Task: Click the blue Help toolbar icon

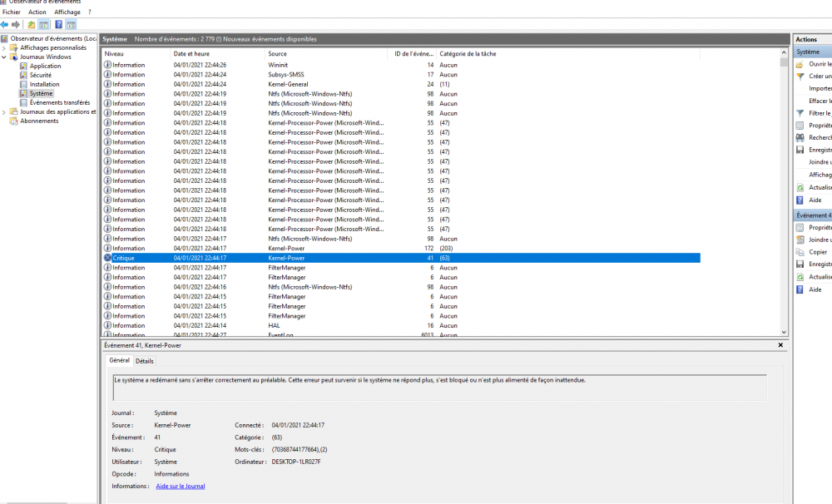Action: tap(59, 25)
